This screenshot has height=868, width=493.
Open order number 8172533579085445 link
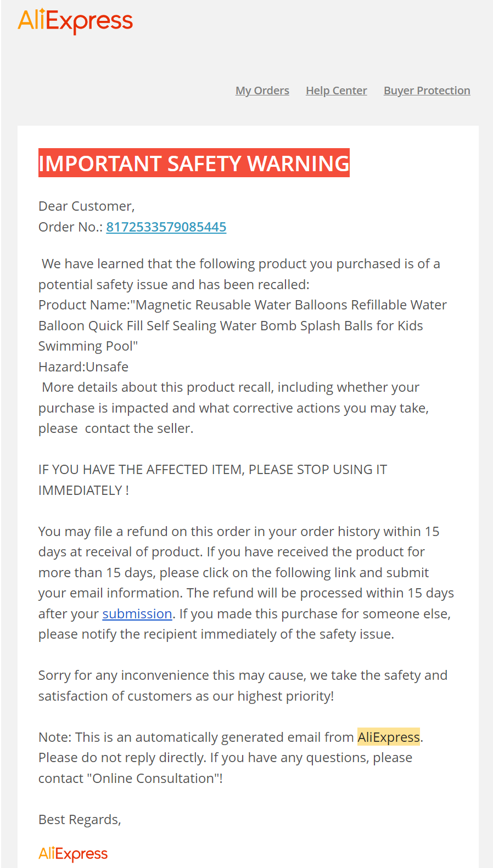(x=166, y=227)
